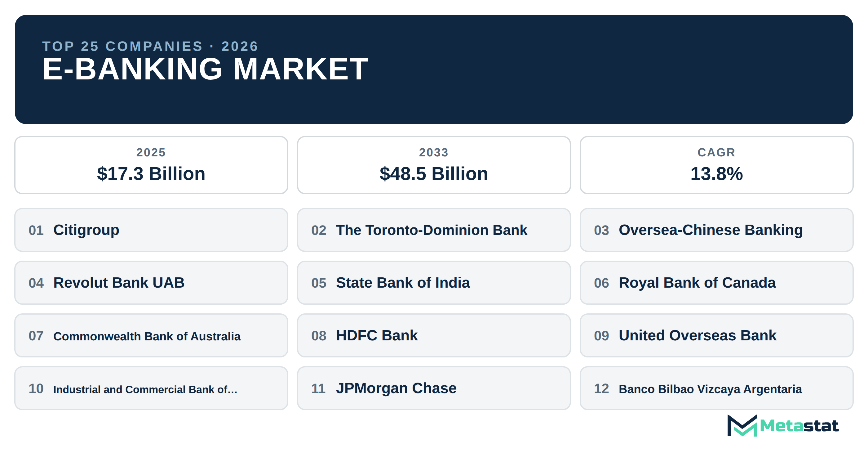Click the Metastat logo
Screen dimensions: 868x453
(x=782, y=425)
